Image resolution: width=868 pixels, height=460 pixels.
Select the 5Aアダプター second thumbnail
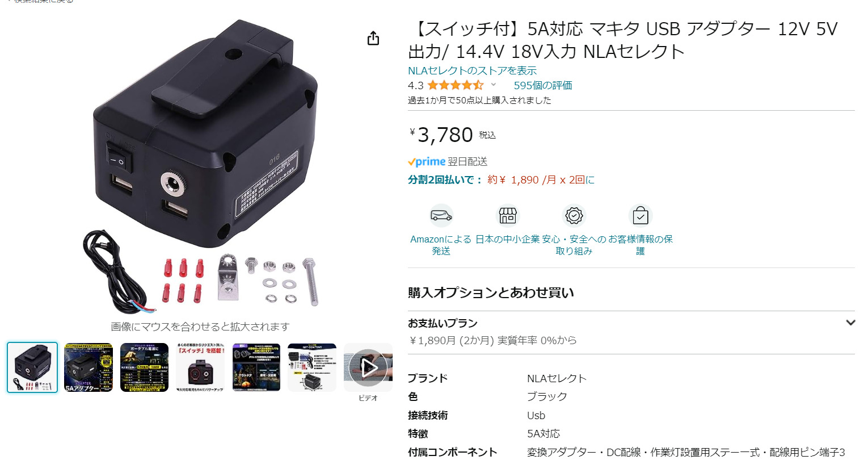(89, 367)
